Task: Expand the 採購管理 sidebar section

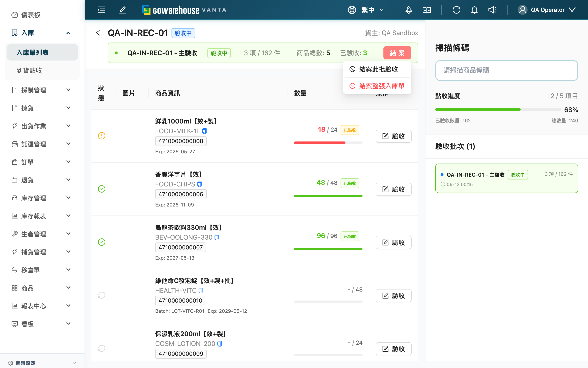Action: click(x=68, y=90)
